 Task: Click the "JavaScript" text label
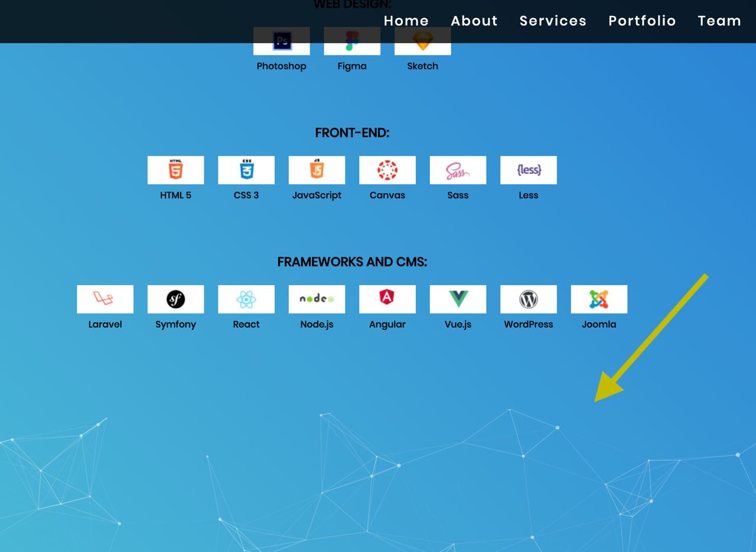point(317,195)
